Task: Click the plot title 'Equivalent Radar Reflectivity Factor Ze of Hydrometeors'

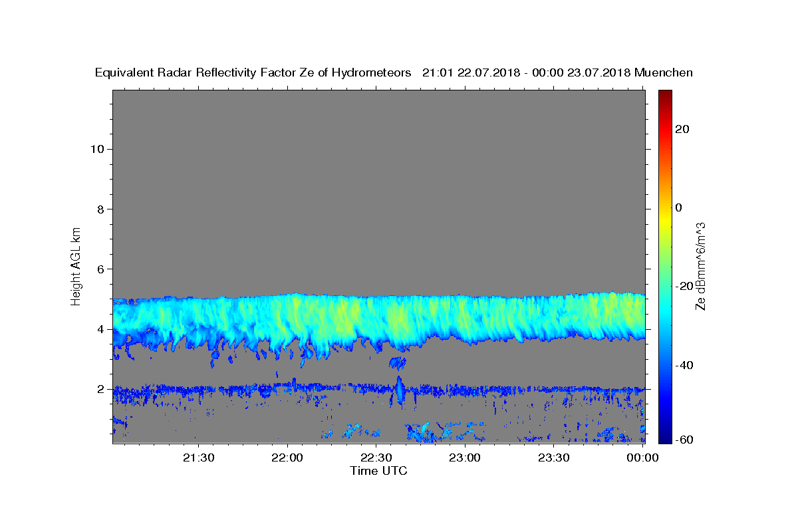Action: [x=253, y=73]
